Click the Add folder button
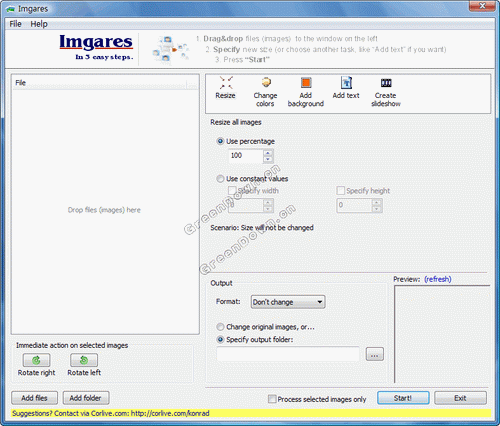 86,398
